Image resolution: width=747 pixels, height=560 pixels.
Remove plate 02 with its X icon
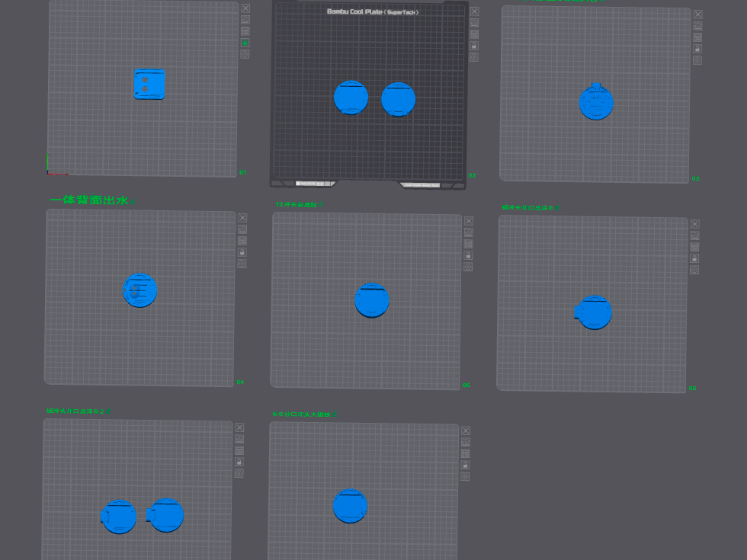point(474,11)
